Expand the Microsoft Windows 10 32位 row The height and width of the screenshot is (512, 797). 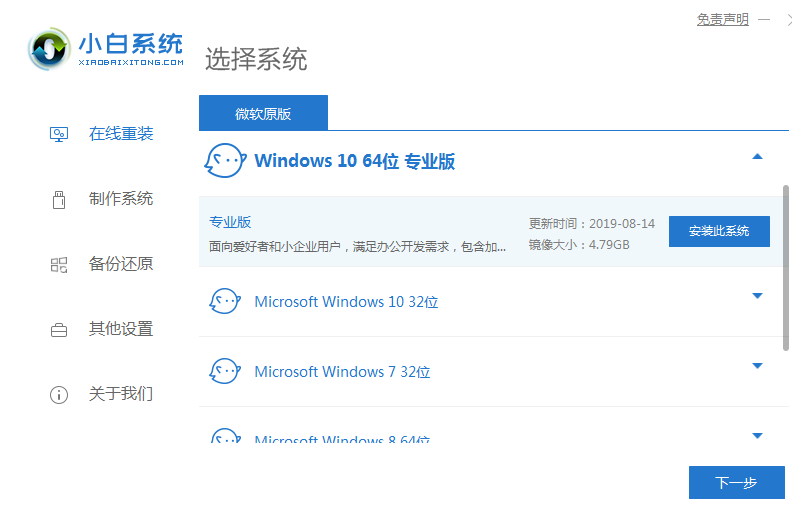(757, 296)
